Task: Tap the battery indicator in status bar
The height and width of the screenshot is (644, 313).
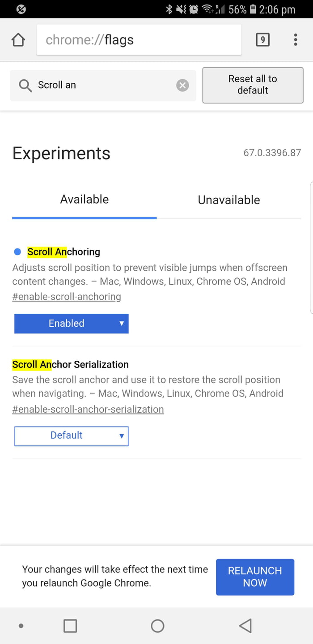Action: pos(253,9)
